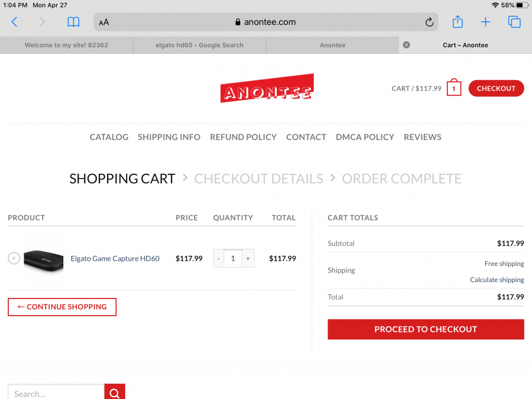Open the Catalog menu item
Viewport: 532px width, 399px height.
(109, 137)
